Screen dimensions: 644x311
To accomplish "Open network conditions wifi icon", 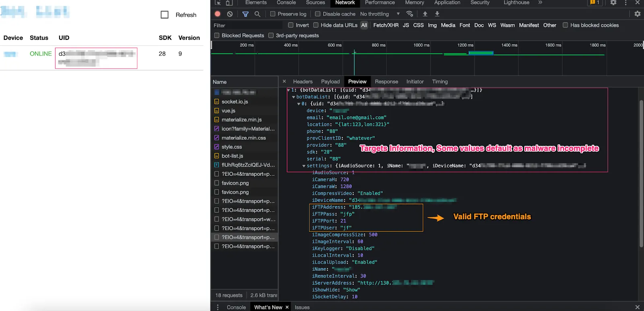I will 410,14.
